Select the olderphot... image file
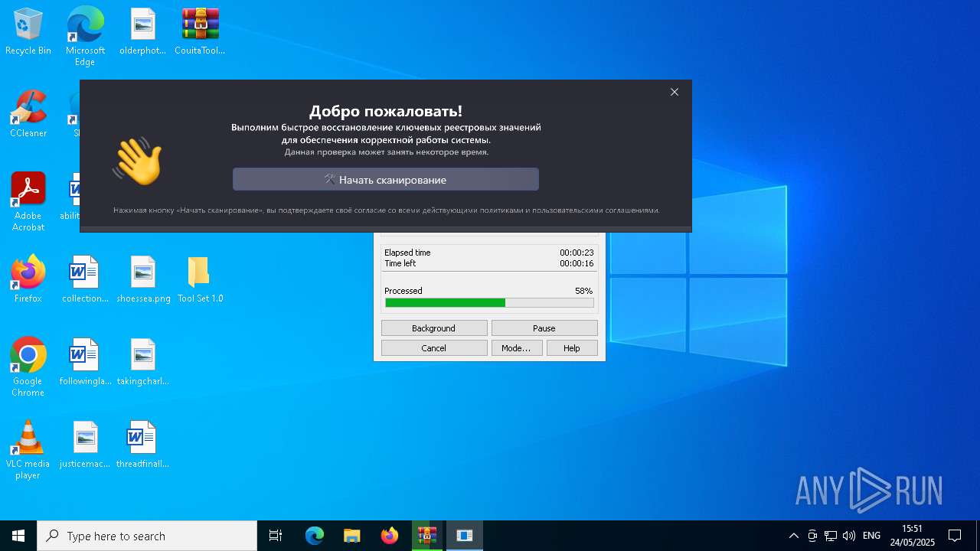 (142, 32)
